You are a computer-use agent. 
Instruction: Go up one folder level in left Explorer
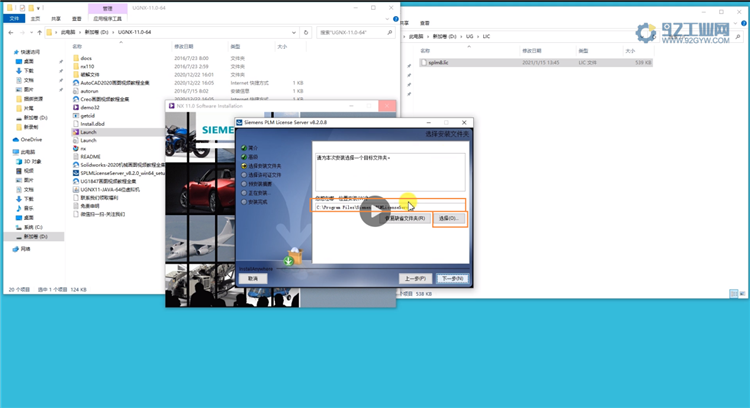[x=40, y=33]
